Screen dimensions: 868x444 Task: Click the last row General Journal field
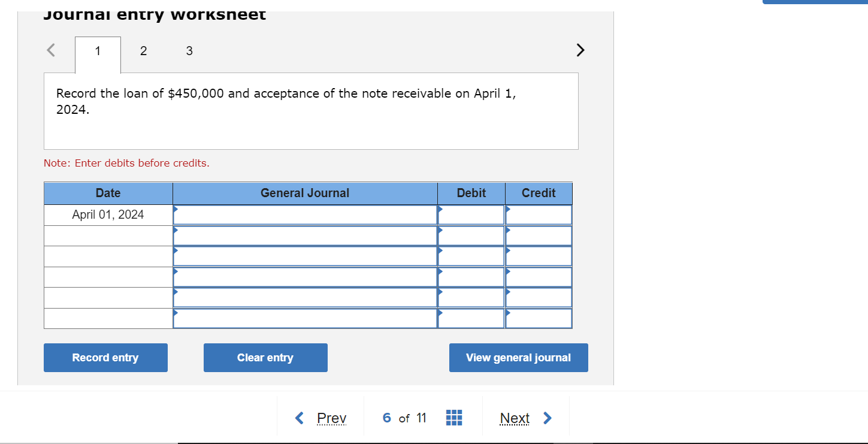click(305, 318)
